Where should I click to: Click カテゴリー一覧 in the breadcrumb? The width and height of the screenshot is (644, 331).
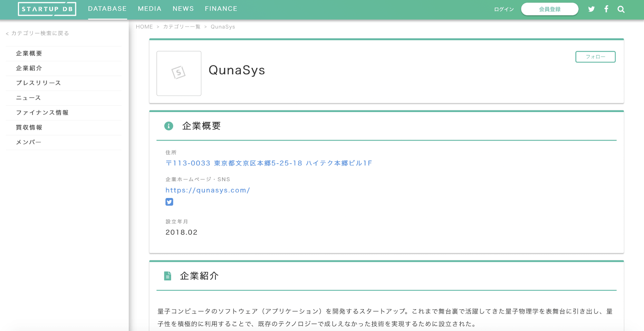pos(182,27)
